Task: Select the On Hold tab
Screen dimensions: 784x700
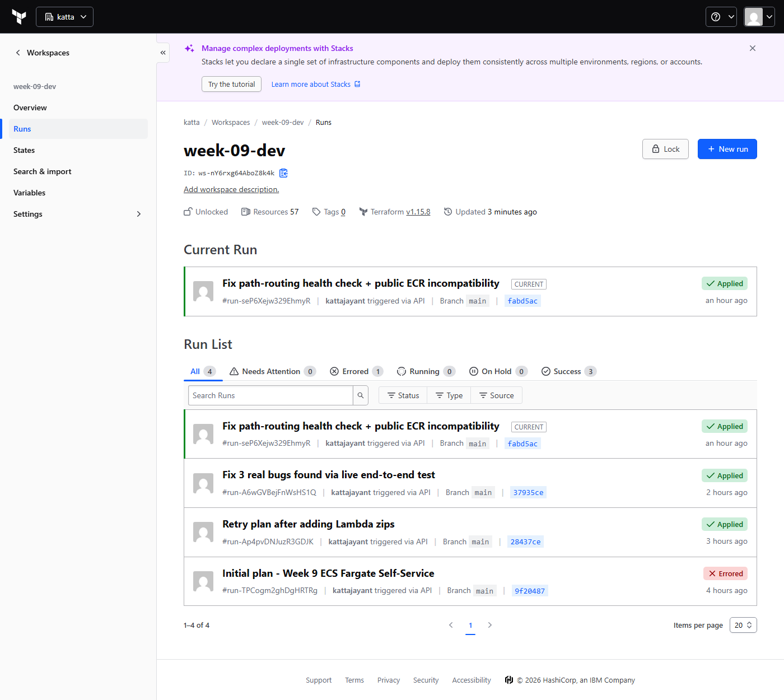Action: pyautogui.click(x=498, y=371)
